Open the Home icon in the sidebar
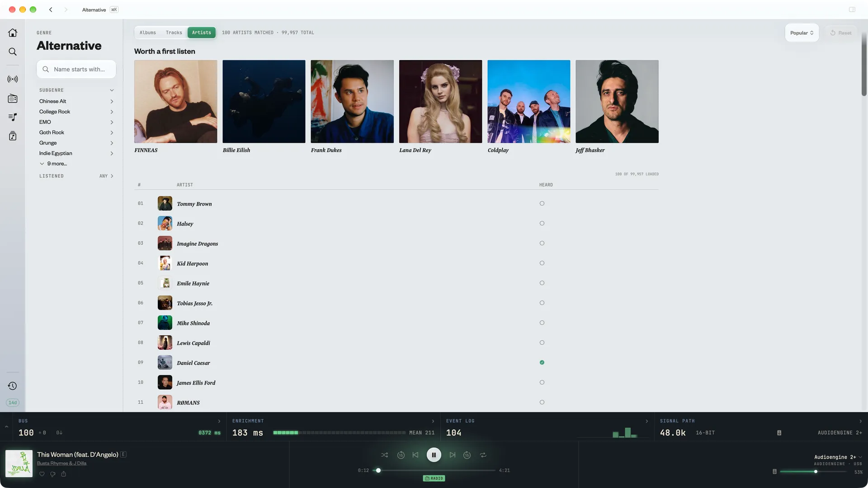This screenshot has width=868, height=488. (x=13, y=33)
